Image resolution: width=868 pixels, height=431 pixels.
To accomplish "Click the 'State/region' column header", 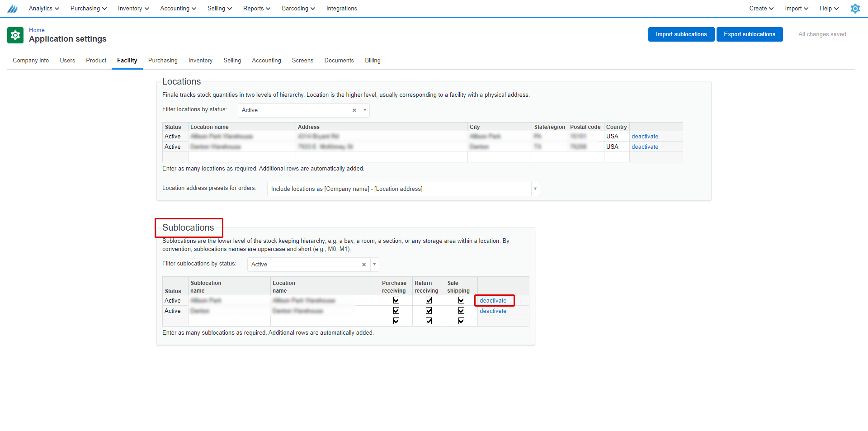I will (549, 127).
